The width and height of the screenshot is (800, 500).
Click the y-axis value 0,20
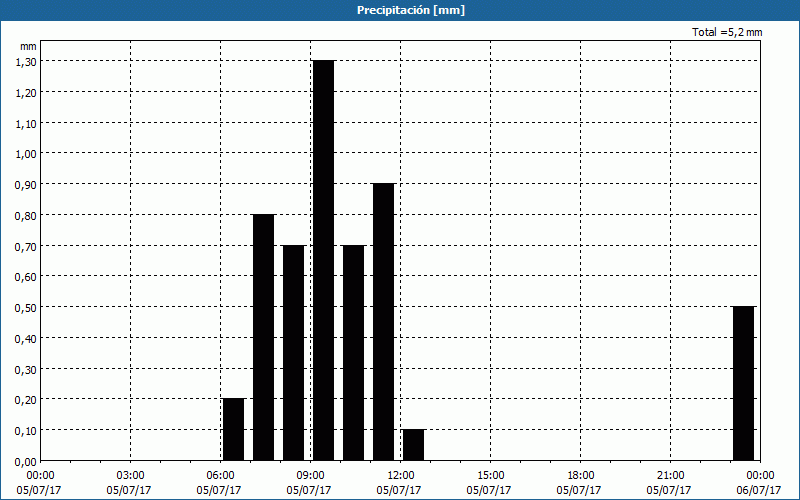point(26,400)
